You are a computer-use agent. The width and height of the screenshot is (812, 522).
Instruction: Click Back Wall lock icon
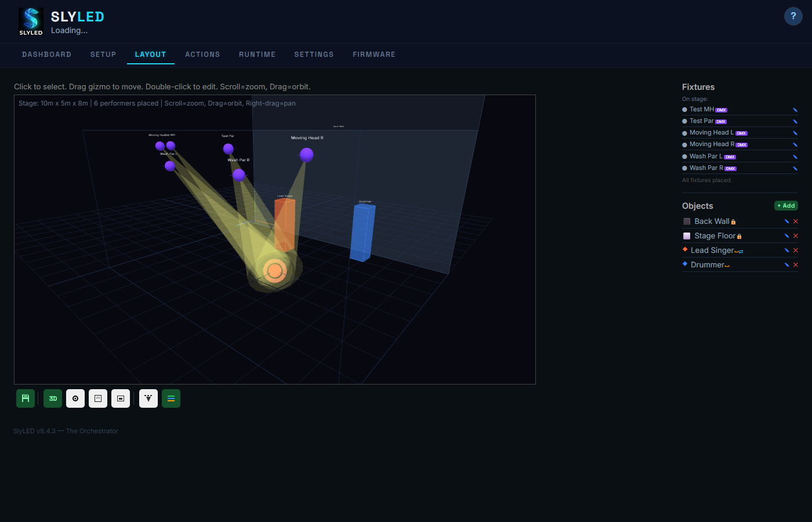tap(733, 222)
